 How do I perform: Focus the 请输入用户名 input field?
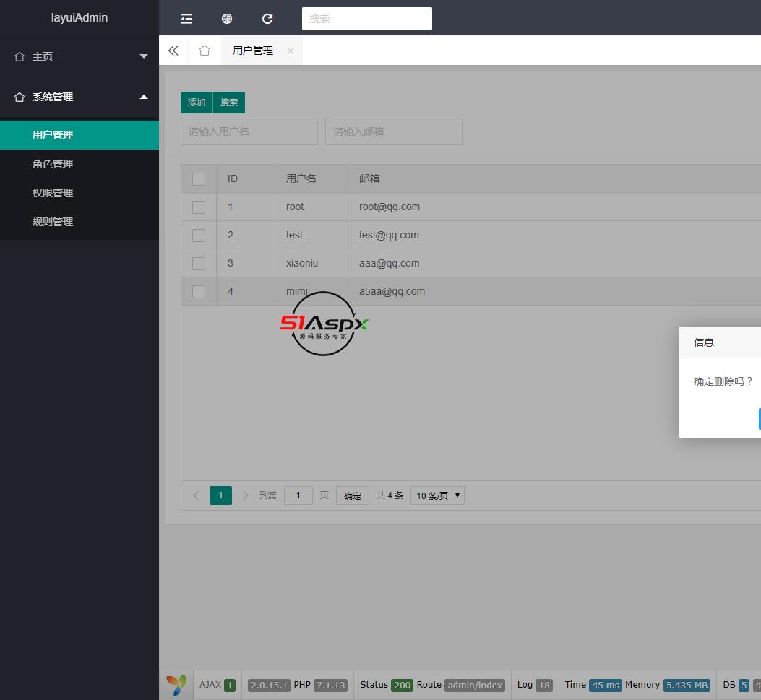coord(249,131)
